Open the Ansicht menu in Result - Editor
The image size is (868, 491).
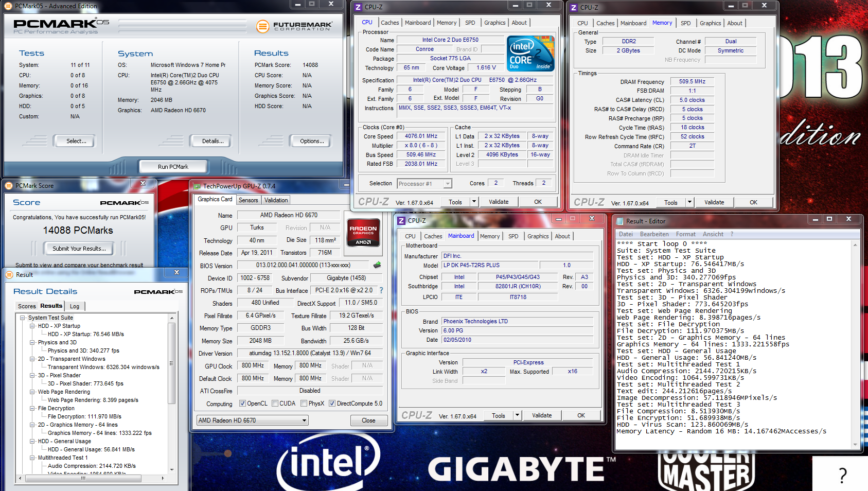pos(713,234)
